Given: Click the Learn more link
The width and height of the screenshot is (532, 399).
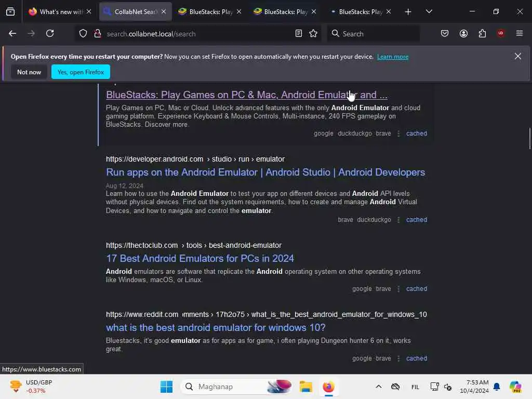Looking at the screenshot, I should tap(393, 57).
